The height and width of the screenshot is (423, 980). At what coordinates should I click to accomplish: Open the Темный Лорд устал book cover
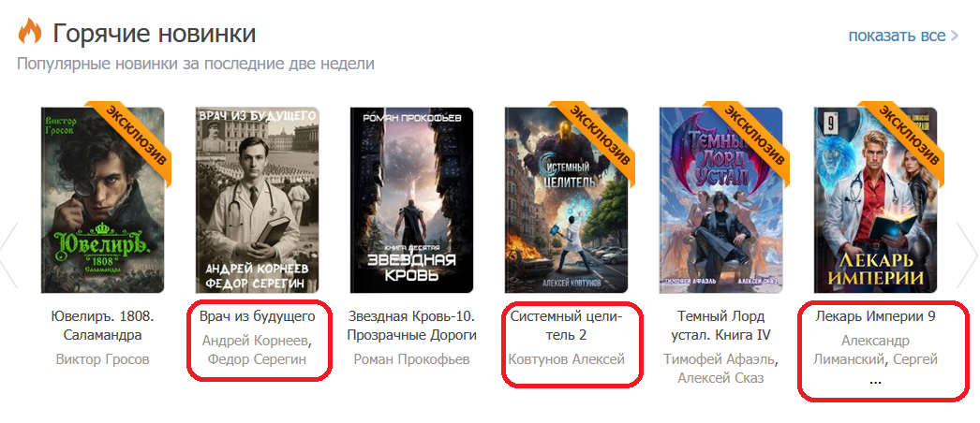point(721,200)
